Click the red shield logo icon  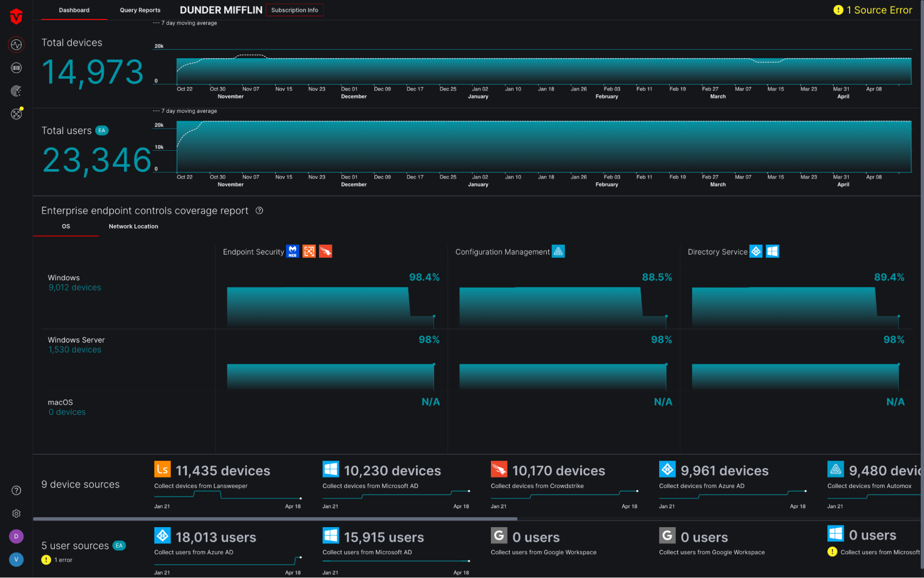pos(16,17)
